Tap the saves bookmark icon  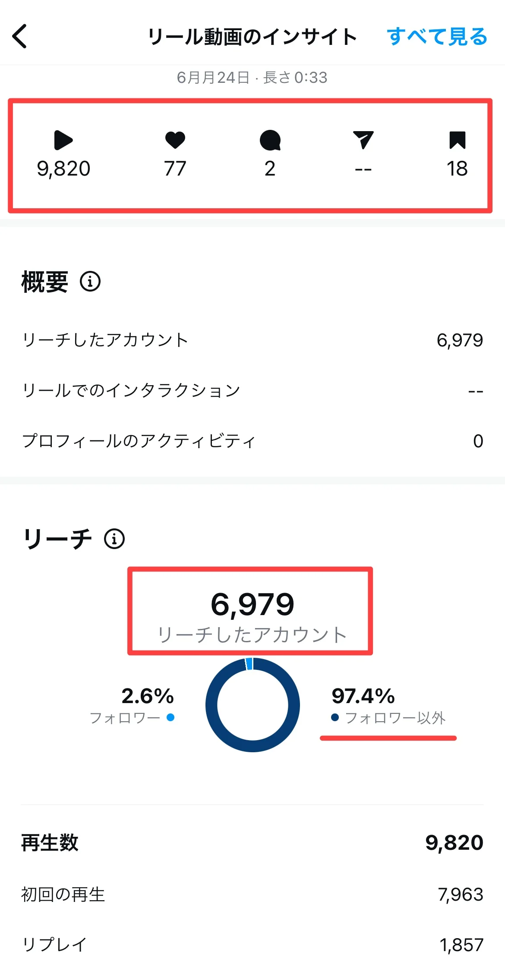coord(457,140)
